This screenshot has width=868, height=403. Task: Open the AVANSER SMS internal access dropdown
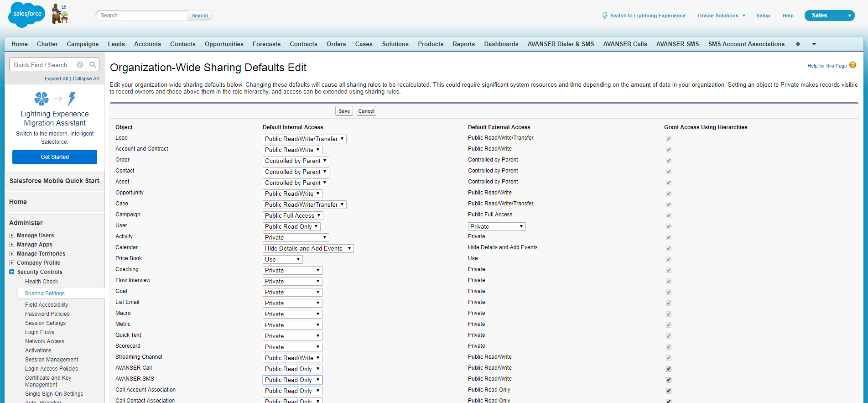[x=292, y=380]
